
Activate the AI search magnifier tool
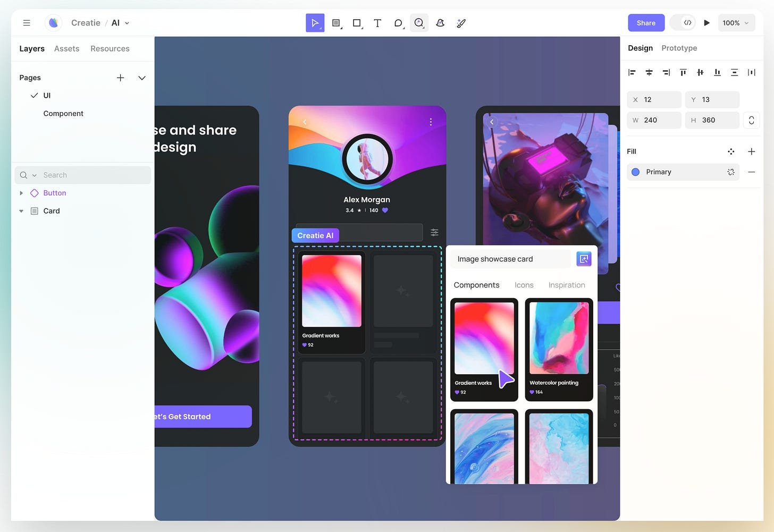(419, 23)
